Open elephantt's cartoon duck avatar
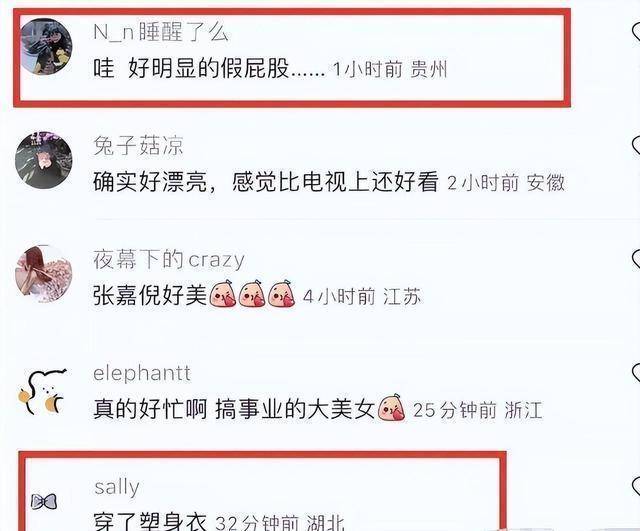The image size is (640, 531). point(42,392)
